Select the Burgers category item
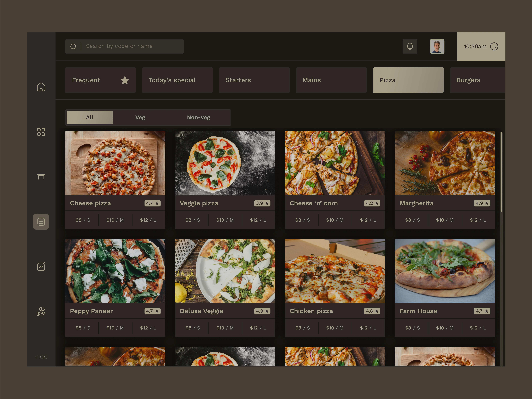The width and height of the screenshot is (532, 399). pyautogui.click(x=468, y=80)
